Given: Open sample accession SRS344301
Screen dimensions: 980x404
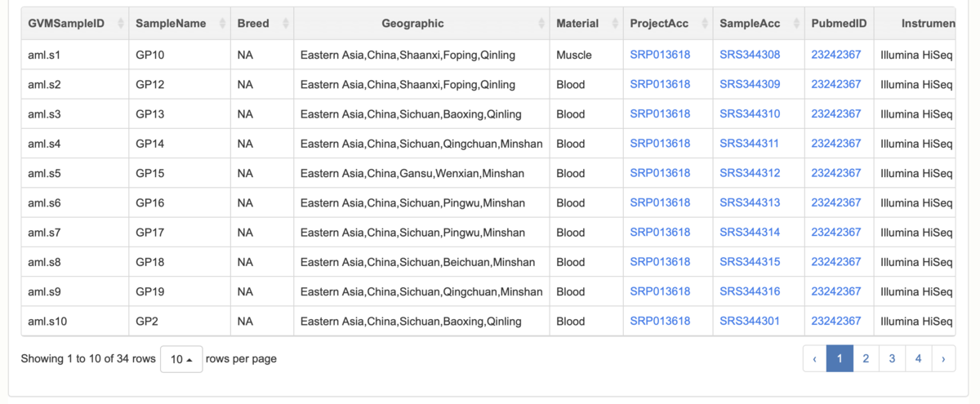Looking at the screenshot, I should pyautogui.click(x=750, y=321).
